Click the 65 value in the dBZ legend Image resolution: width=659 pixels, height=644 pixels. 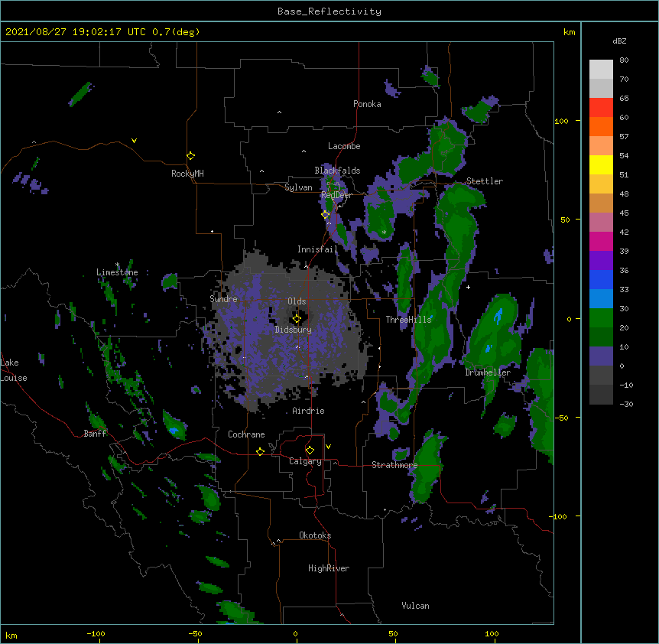point(624,99)
